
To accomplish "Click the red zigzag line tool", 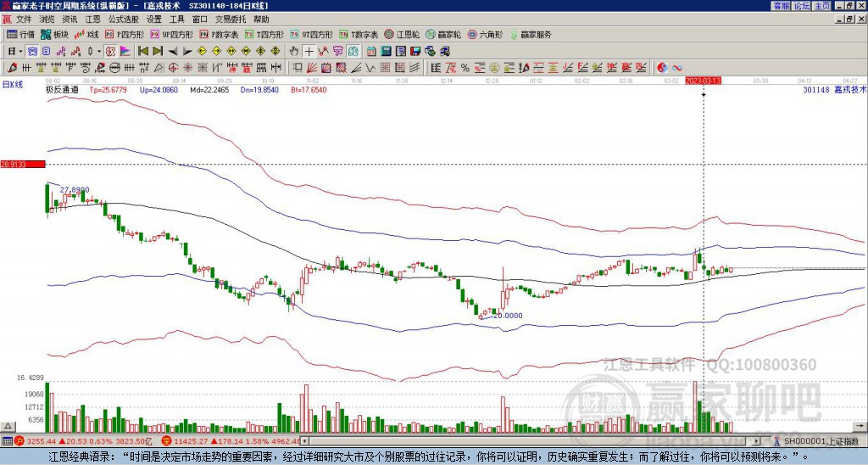I will tap(323, 51).
